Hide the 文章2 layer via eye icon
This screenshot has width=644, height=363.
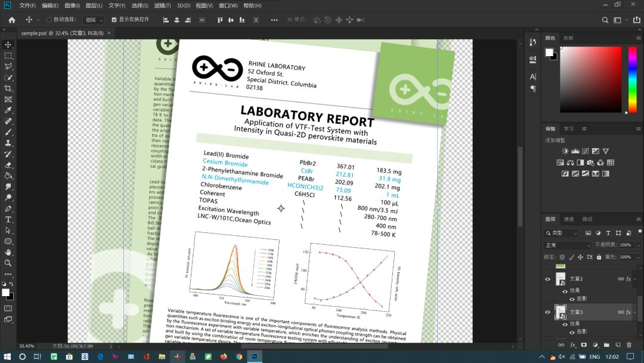[547, 279]
